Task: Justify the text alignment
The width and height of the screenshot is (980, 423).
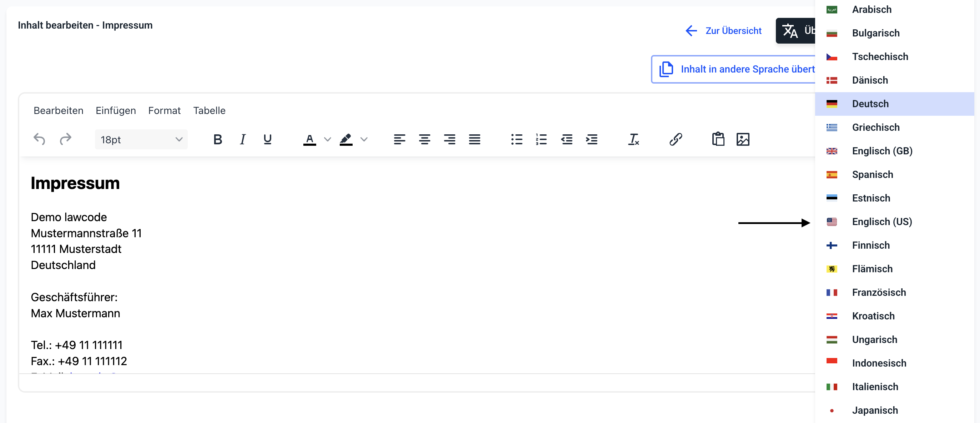Action: (x=474, y=139)
